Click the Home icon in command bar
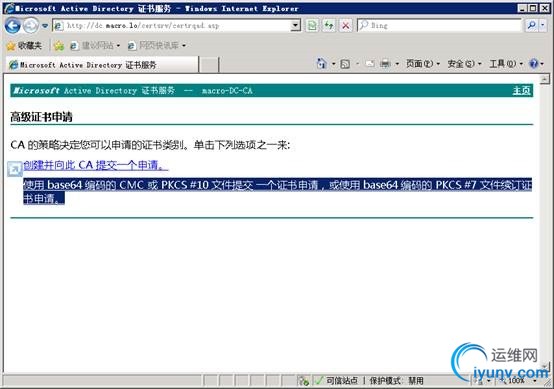Viewport: 554px width, 389px height. 322,64
